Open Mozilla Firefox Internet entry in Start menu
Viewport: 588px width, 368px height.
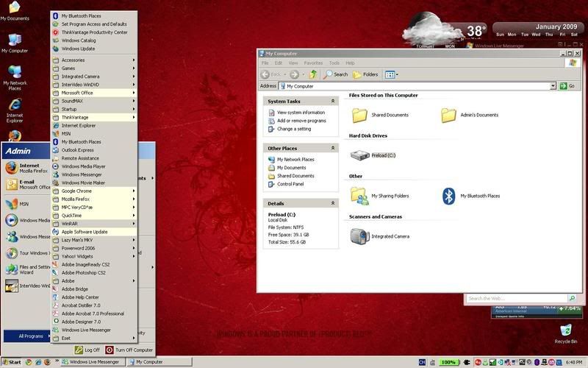coord(26,168)
